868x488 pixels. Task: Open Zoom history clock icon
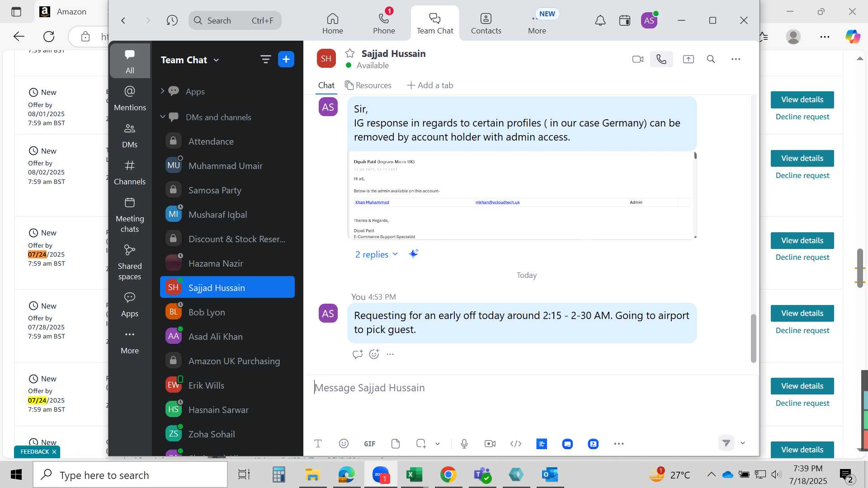172,20
